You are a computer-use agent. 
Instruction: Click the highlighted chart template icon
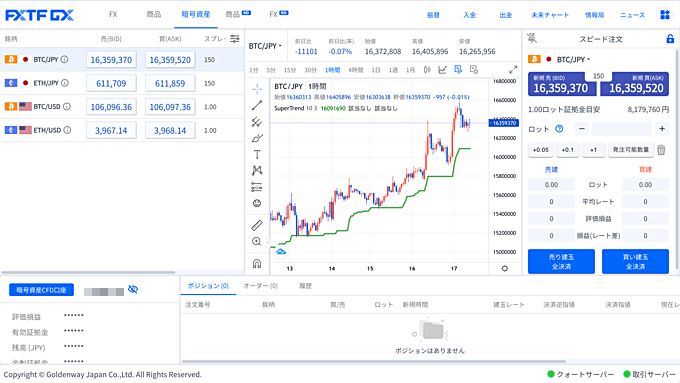[x=458, y=69]
